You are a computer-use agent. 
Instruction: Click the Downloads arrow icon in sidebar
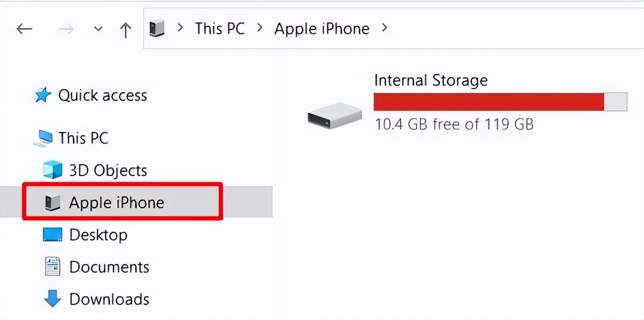click(51, 299)
